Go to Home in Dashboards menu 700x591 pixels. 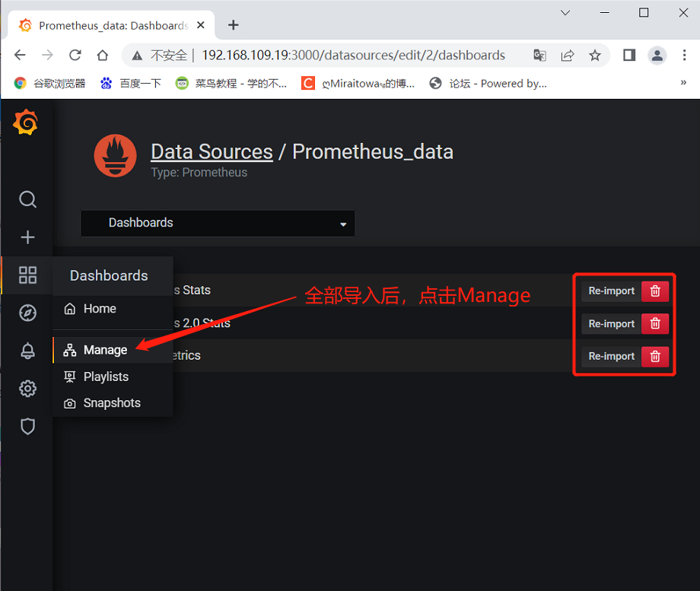pyautogui.click(x=100, y=309)
